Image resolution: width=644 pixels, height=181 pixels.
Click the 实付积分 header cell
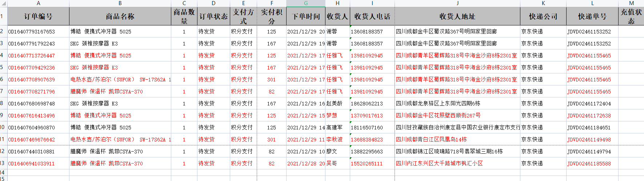click(272, 16)
